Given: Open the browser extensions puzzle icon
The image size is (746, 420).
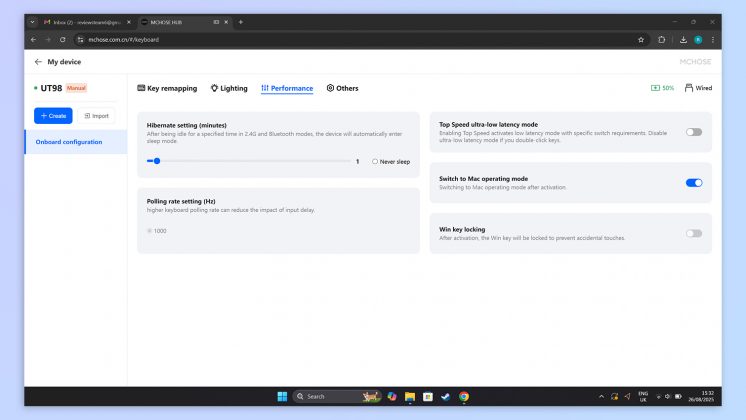Looking at the screenshot, I should [661, 40].
